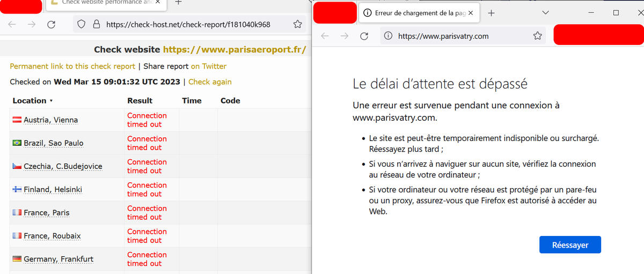Image resolution: width=644 pixels, height=274 pixels.
Task: Click Connection timed out for Vienna
Action: (x=147, y=120)
